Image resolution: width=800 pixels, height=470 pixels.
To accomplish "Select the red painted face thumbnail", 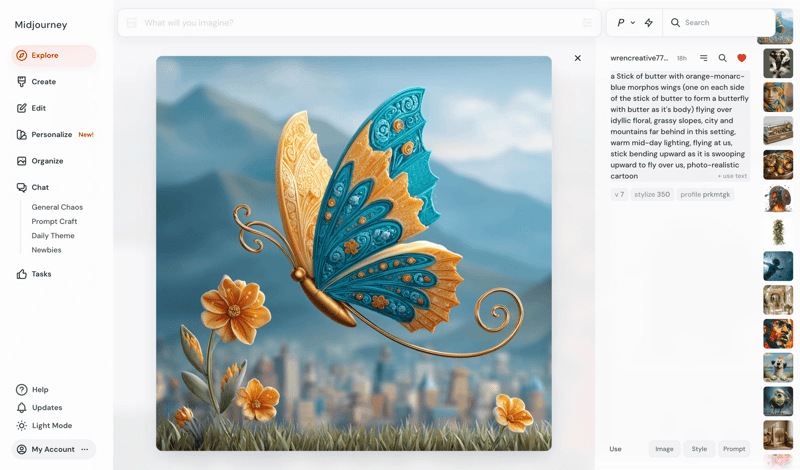I will (778, 334).
